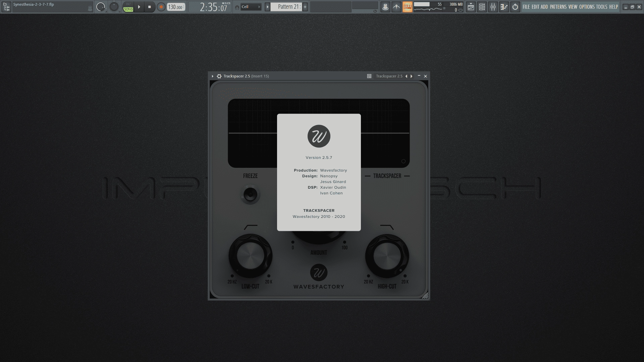Screen dimensions: 644x362
Task: Click the Xavier Oudin credit line
Action: pyautogui.click(x=333, y=187)
